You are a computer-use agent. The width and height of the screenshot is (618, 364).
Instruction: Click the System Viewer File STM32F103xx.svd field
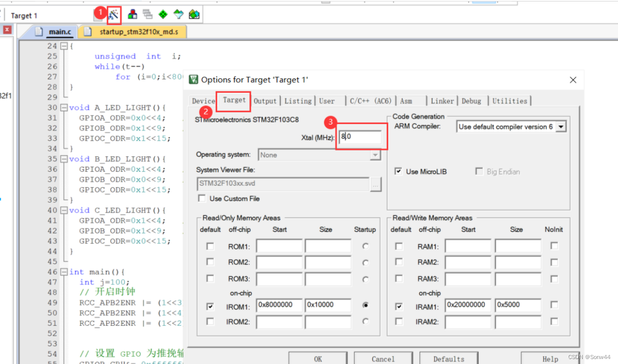tap(283, 184)
